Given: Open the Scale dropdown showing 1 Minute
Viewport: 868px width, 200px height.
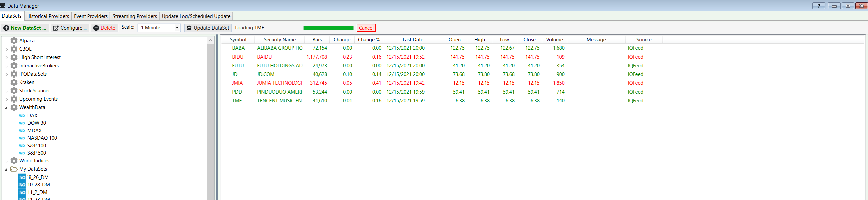Looking at the screenshot, I should 159,28.
